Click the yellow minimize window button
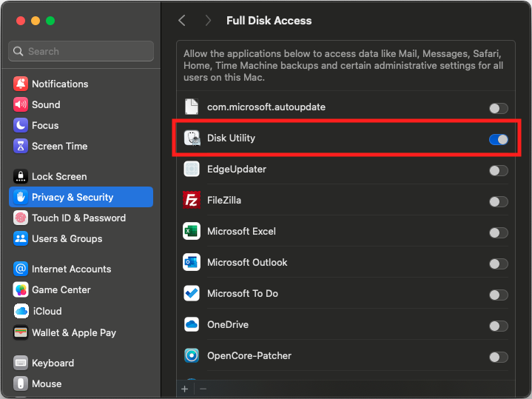 [x=36, y=21]
